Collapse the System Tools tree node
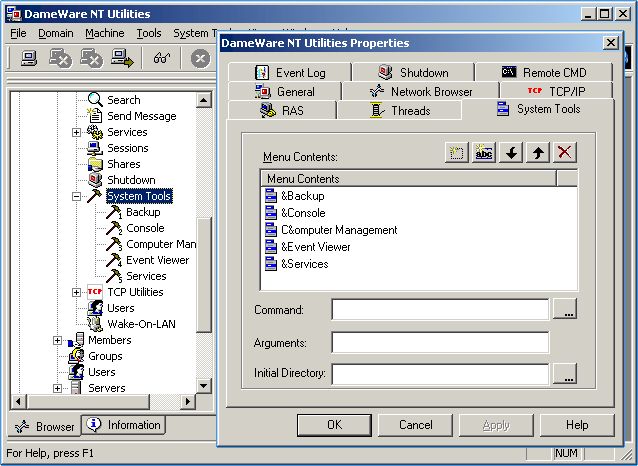This screenshot has width=638, height=466. 76,196
